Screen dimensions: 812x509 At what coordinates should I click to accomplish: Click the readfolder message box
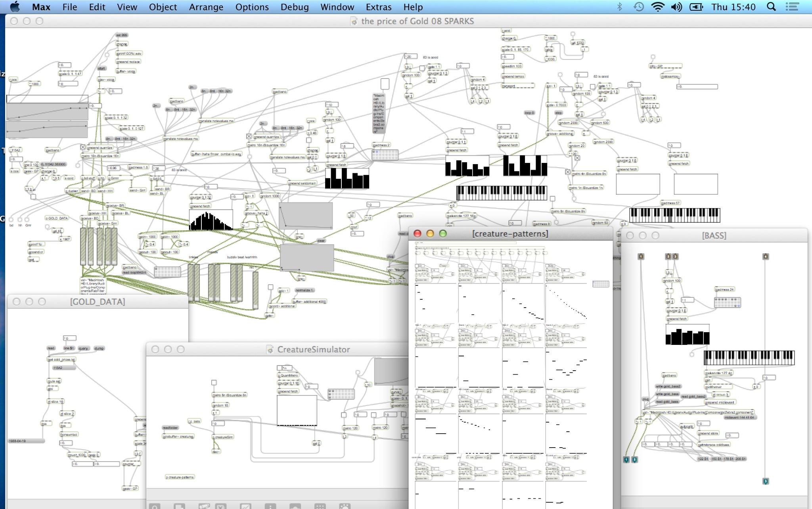pyautogui.click(x=170, y=428)
